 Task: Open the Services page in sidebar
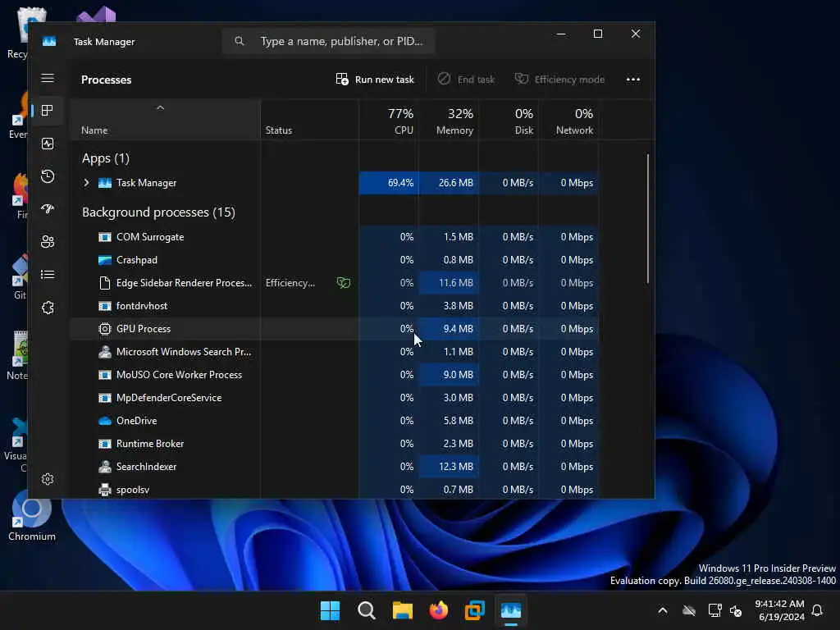pos(47,308)
